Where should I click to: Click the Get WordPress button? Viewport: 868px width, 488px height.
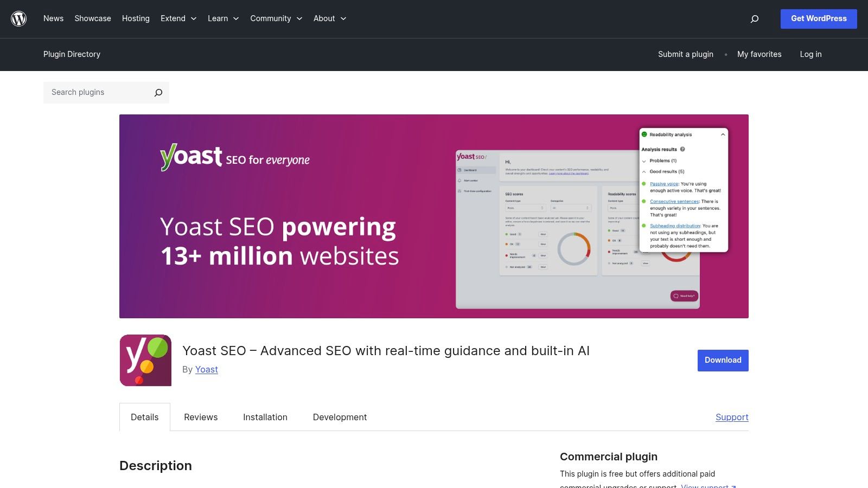(x=819, y=18)
